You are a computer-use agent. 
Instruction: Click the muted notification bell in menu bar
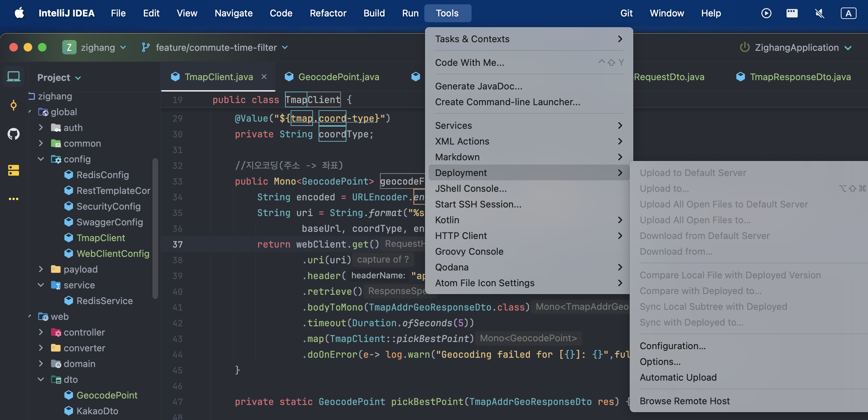click(x=819, y=13)
